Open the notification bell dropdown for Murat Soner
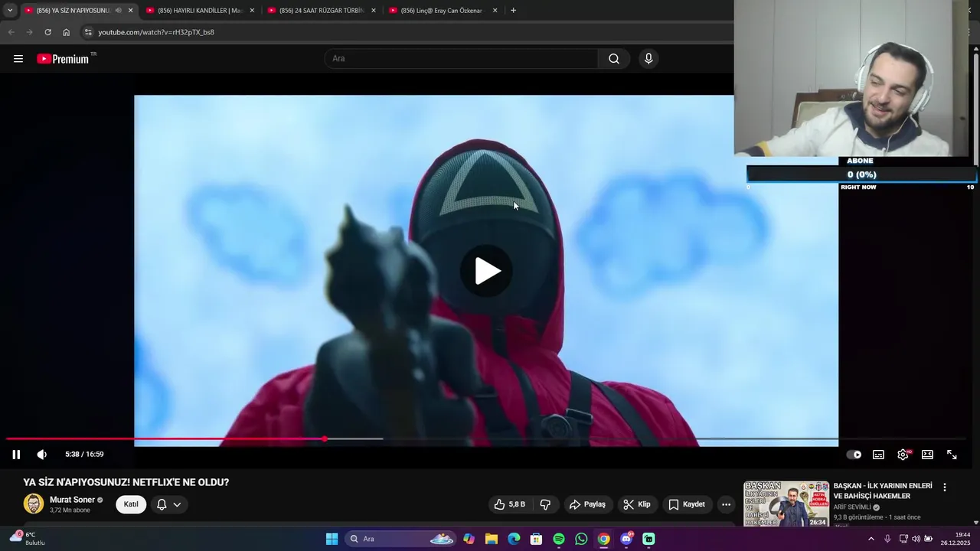 [169, 504]
